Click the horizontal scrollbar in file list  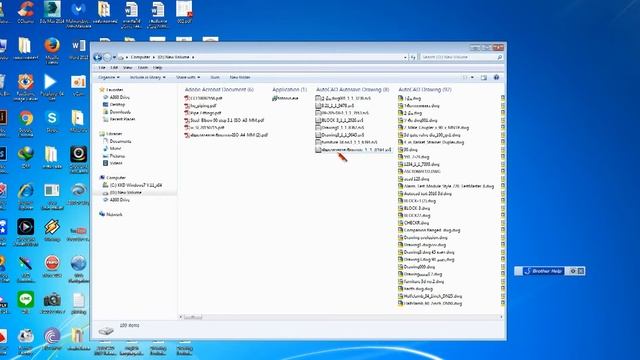[193, 317]
